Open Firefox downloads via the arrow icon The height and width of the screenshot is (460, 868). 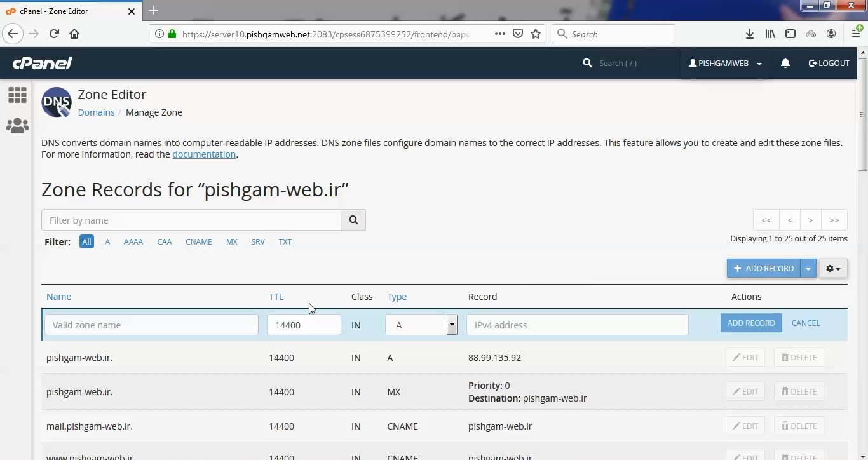pos(749,34)
